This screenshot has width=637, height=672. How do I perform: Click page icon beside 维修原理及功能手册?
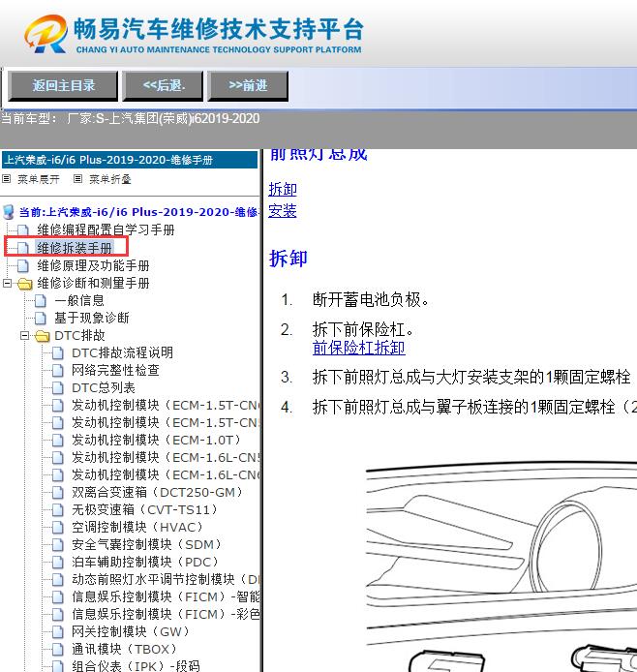point(23,266)
